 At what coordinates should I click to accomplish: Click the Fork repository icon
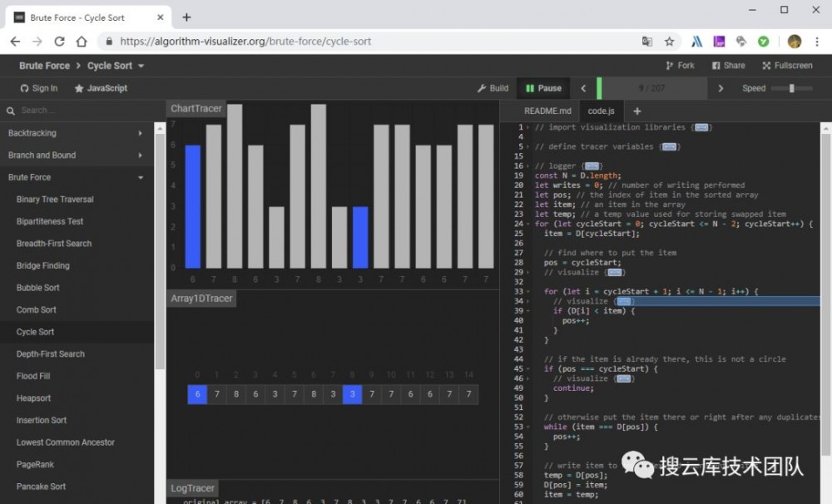[670, 66]
